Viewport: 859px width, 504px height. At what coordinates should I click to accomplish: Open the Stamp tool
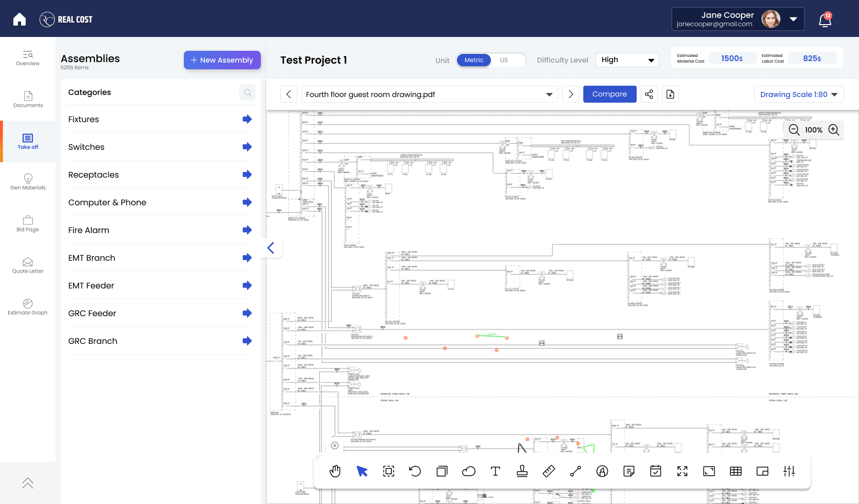tap(522, 471)
